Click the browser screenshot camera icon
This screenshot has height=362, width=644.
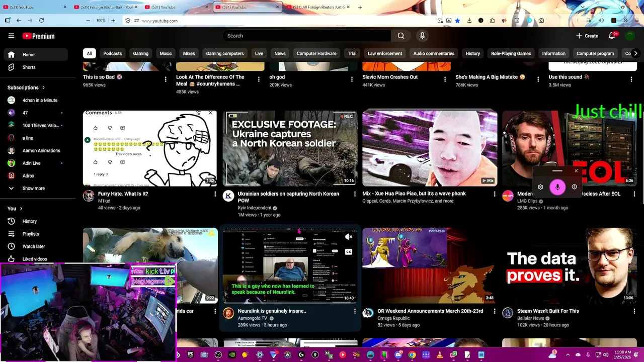point(541,21)
